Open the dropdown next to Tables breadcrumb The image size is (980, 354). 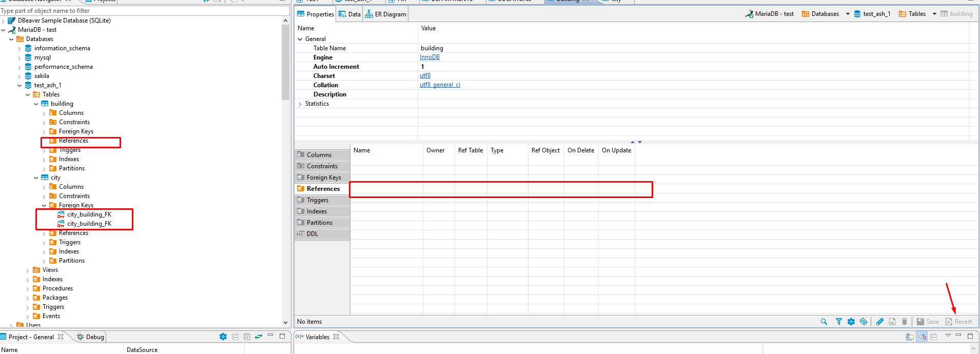tap(934, 14)
